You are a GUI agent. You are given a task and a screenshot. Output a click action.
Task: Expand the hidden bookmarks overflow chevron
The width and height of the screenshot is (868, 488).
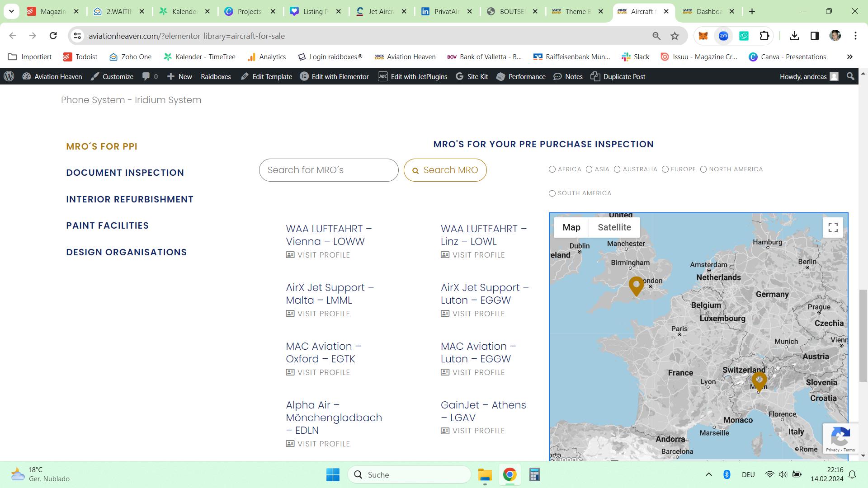[849, 57]
